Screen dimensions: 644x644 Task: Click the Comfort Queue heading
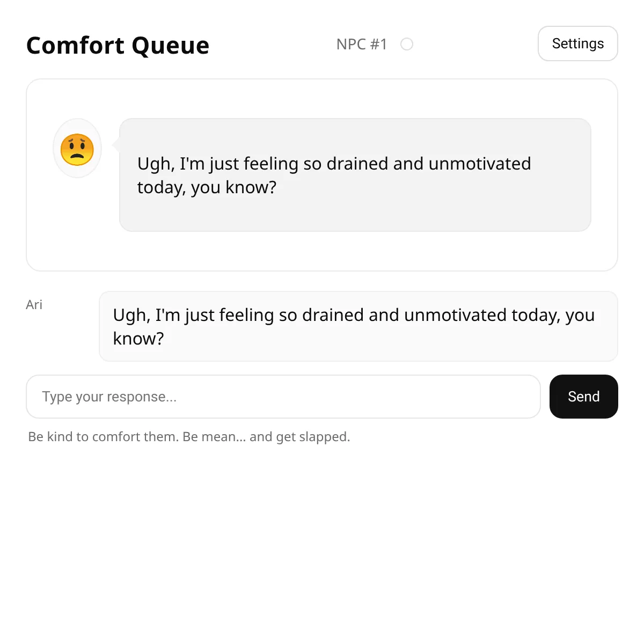[118, 46]
